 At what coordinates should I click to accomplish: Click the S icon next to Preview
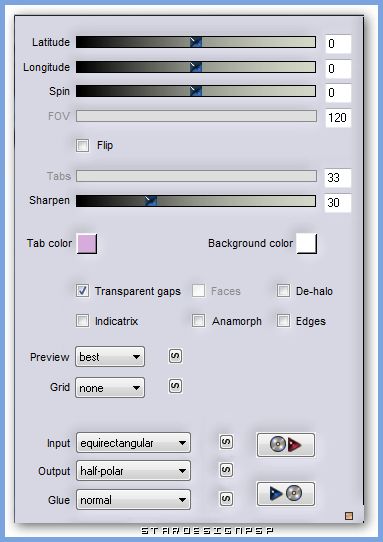click(175, 356)
